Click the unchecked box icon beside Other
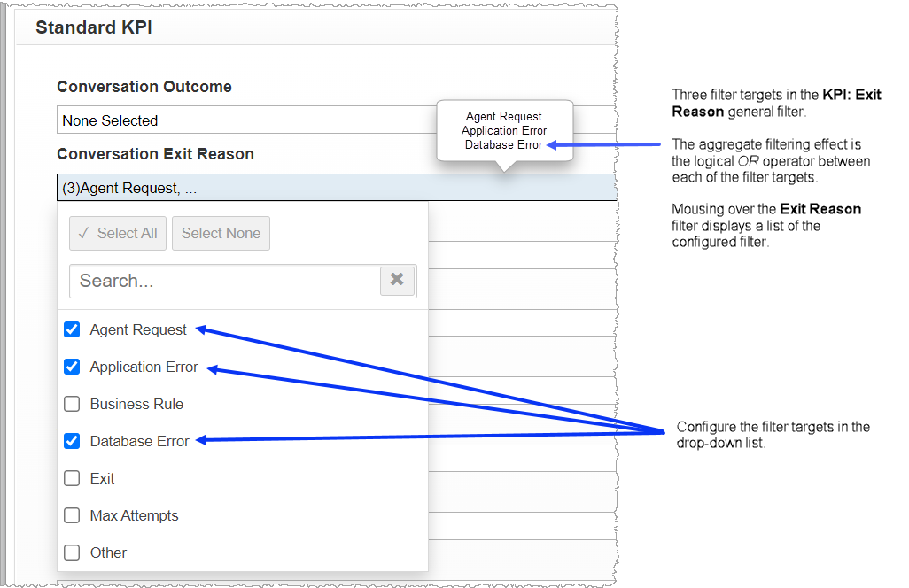909x588 pixels. pyautogui.click(x=72, y=553)
